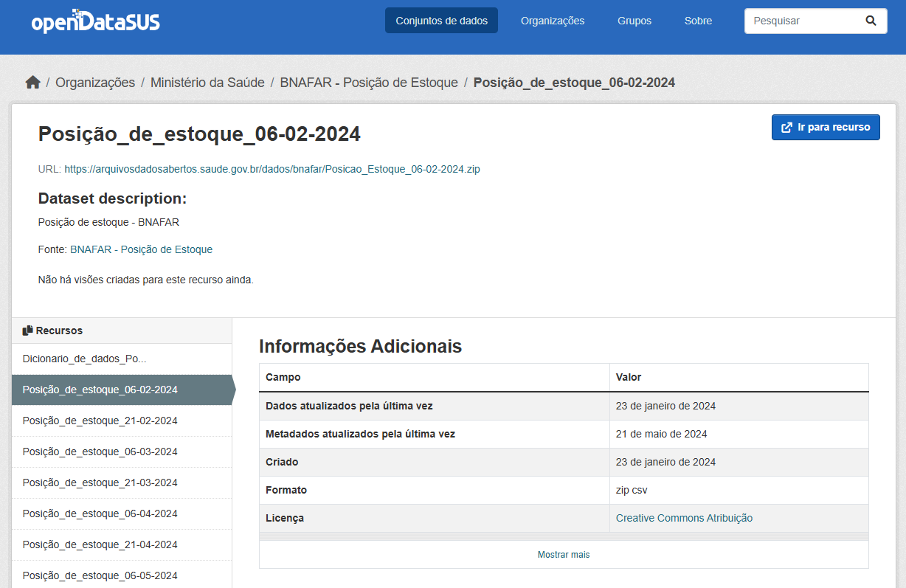906x588 pixels.
Task: Click the 21 de maio de 2024 value
Action: click(x=662, y=434)
